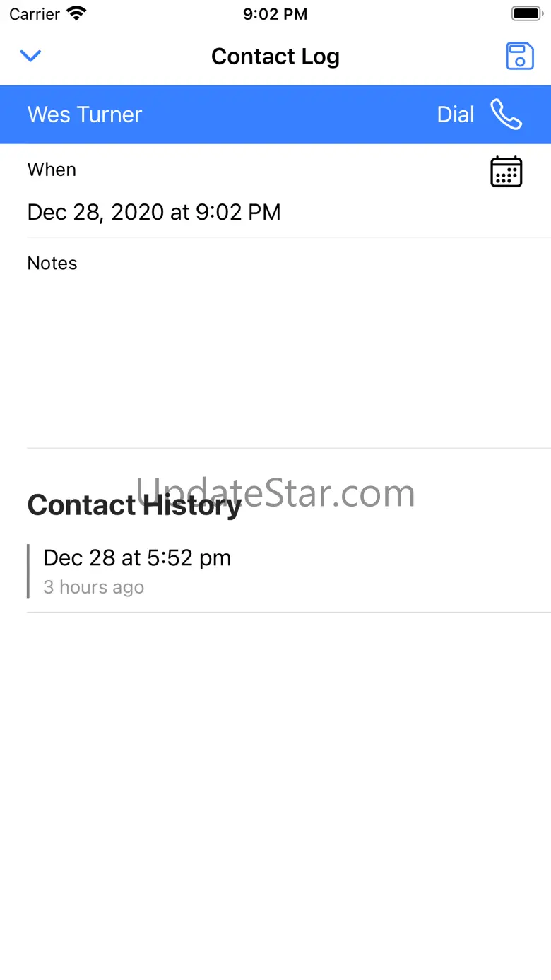Viewport: 551px width, 980px height.
Task: Tap the "3 hours ago" timestamp
Action: pos(94,588)
